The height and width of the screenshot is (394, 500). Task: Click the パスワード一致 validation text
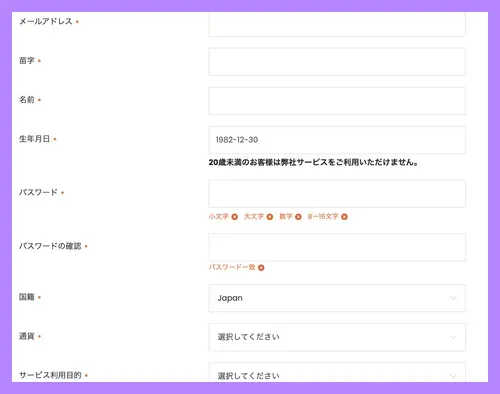click(x=232, y=267)
